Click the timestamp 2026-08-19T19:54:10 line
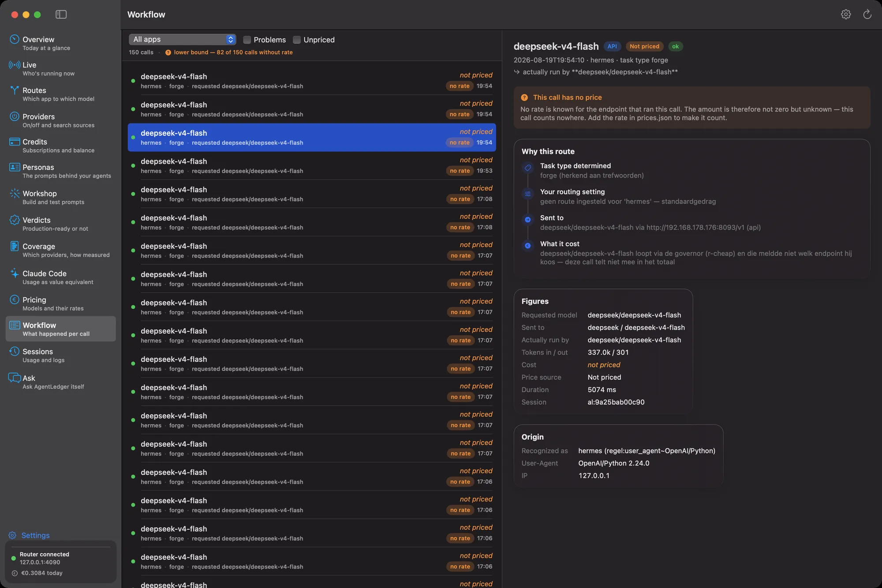The image size is (882, 588). 590,60
